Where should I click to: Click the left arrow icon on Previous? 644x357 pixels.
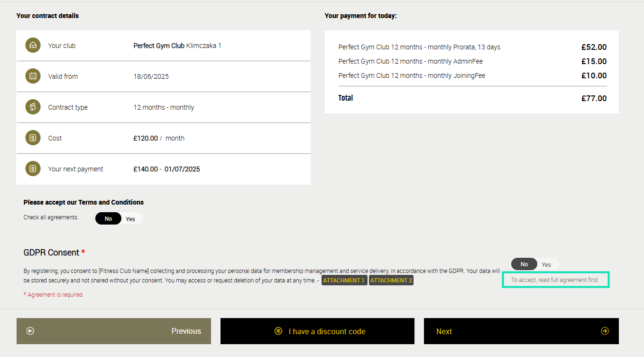click(30, 331)
